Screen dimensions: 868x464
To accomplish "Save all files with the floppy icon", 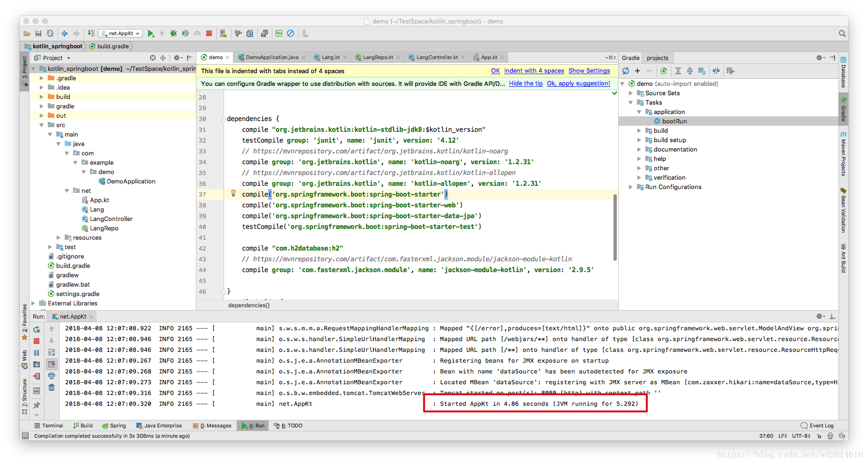I will coord(38,34).
